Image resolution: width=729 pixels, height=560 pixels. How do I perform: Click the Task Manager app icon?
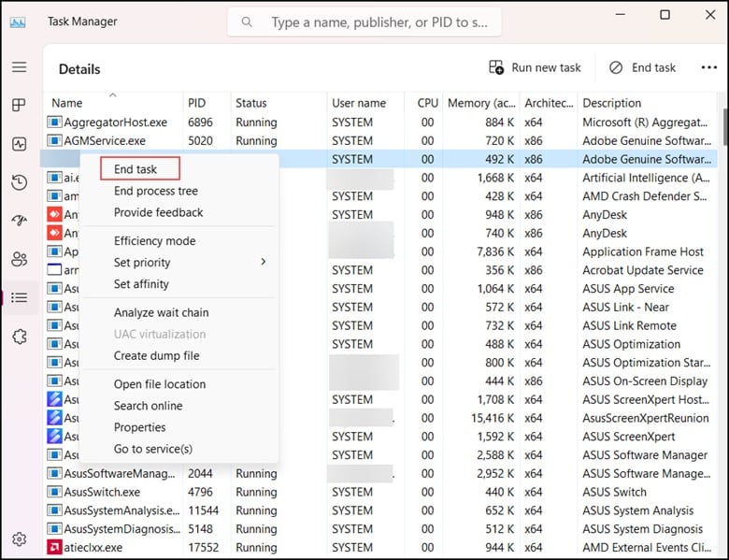pyautogui.click(x=18, y=22)
